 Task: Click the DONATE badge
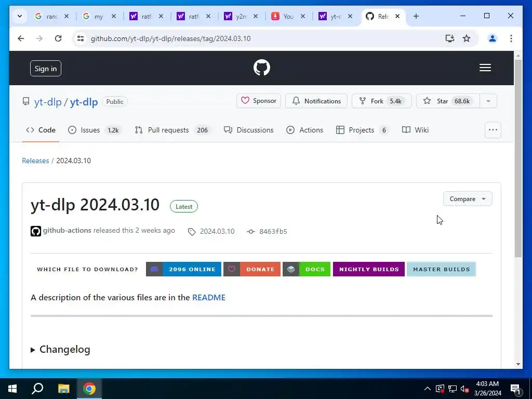[x=252, y=269]
